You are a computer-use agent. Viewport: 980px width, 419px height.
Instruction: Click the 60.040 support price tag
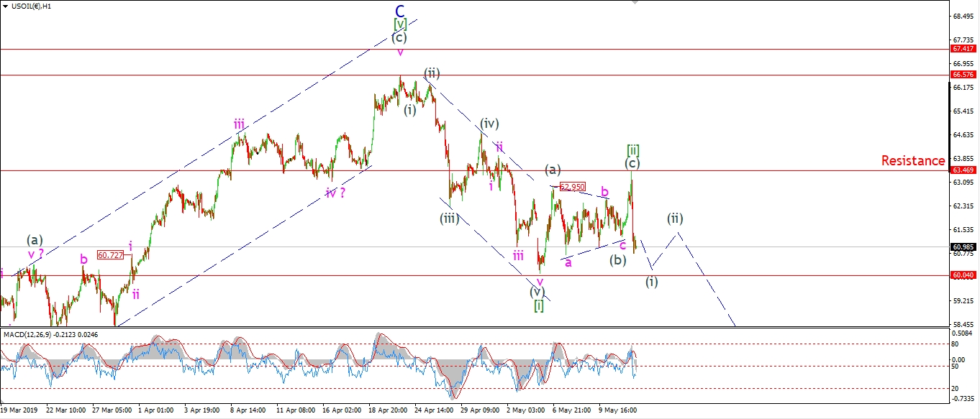point(963,275)
